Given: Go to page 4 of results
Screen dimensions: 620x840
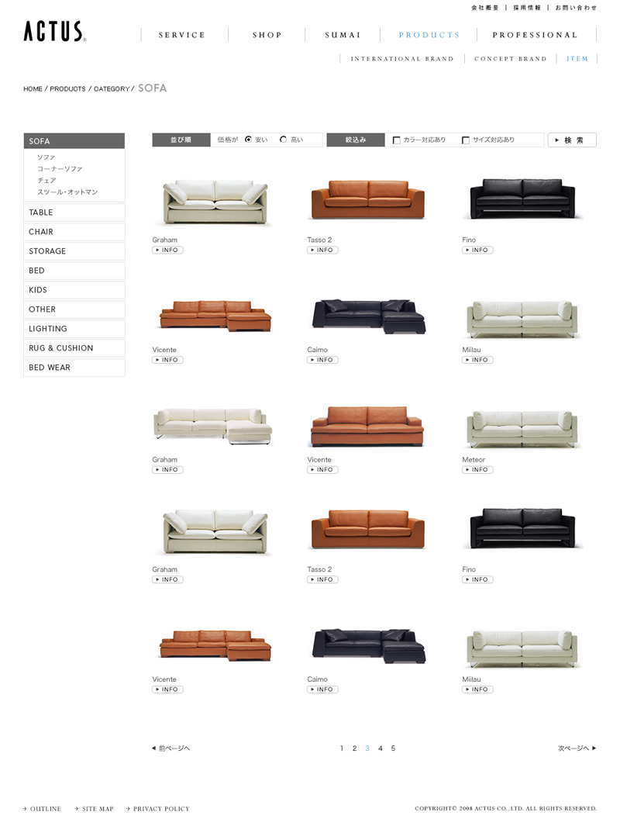Looking at the screenshot, I should pyautogui.click(x=381, y=748).
